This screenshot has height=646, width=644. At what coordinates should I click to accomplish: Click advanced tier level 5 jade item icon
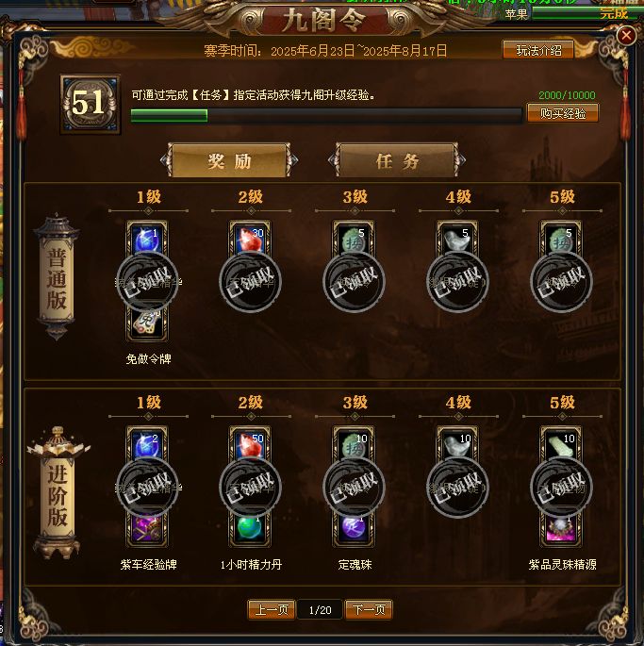tap(561, 444)
